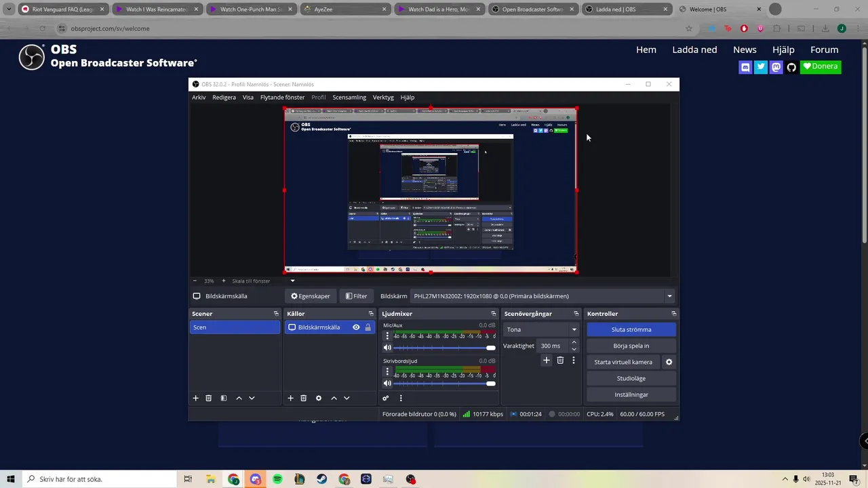
Task: Open Scensamling menu
Action: tap(349, 98)
